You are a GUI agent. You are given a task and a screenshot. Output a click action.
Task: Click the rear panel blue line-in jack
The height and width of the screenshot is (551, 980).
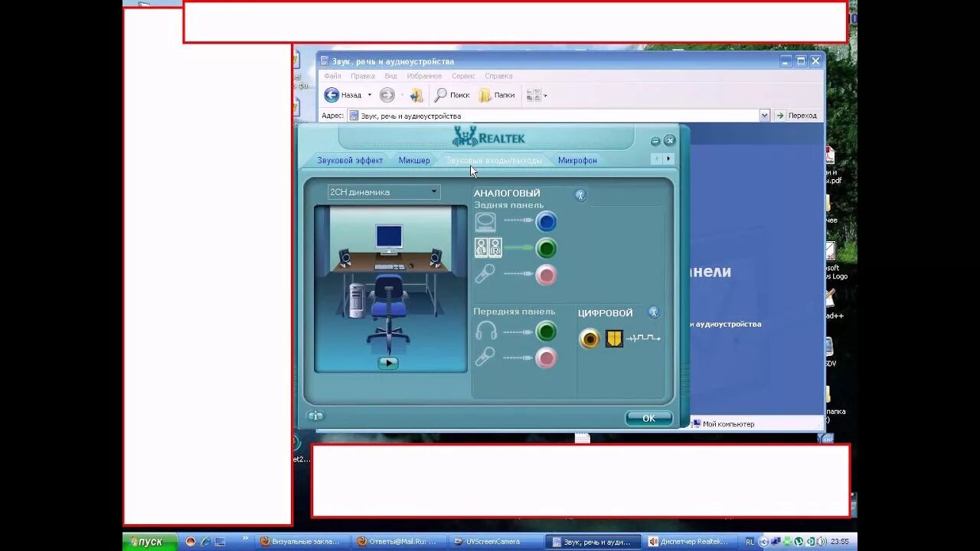click(546, 222)
